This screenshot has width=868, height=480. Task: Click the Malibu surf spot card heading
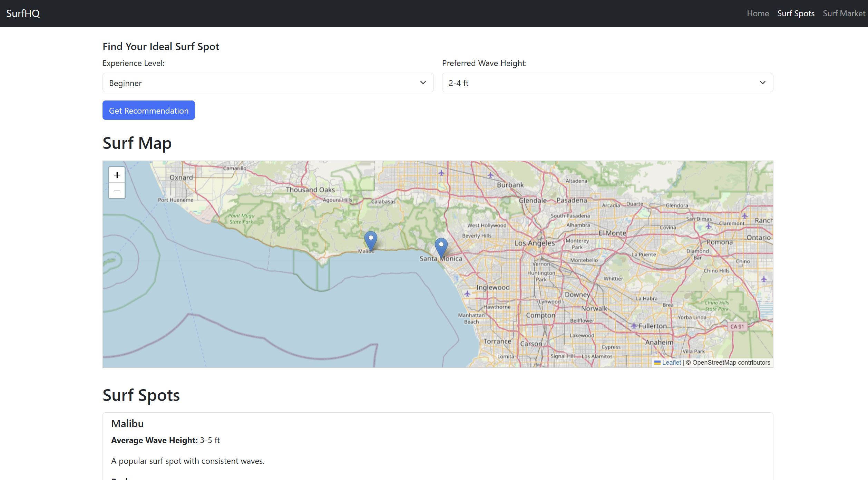click(127, 423)
